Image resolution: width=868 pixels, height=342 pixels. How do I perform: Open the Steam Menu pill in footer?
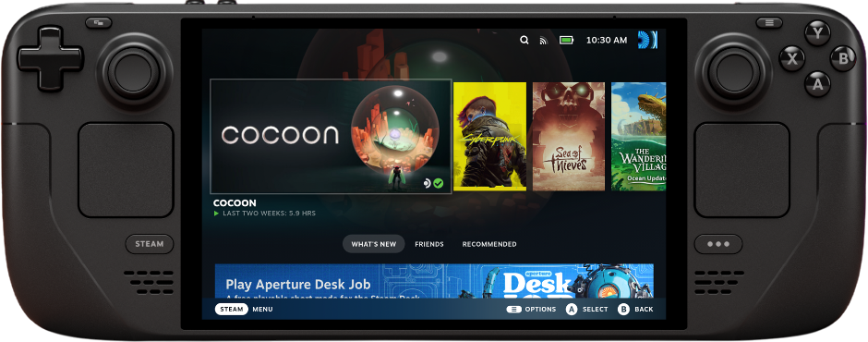pyautogui.click(x=232, y=310)
